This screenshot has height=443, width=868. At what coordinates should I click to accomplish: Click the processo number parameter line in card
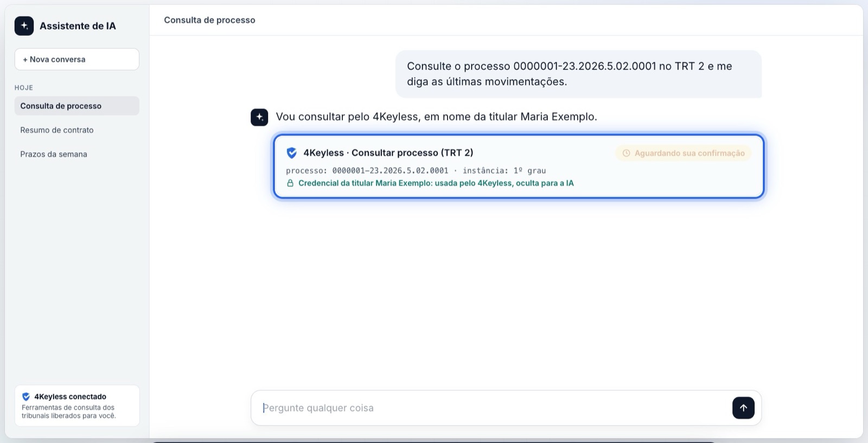[416, 171]
